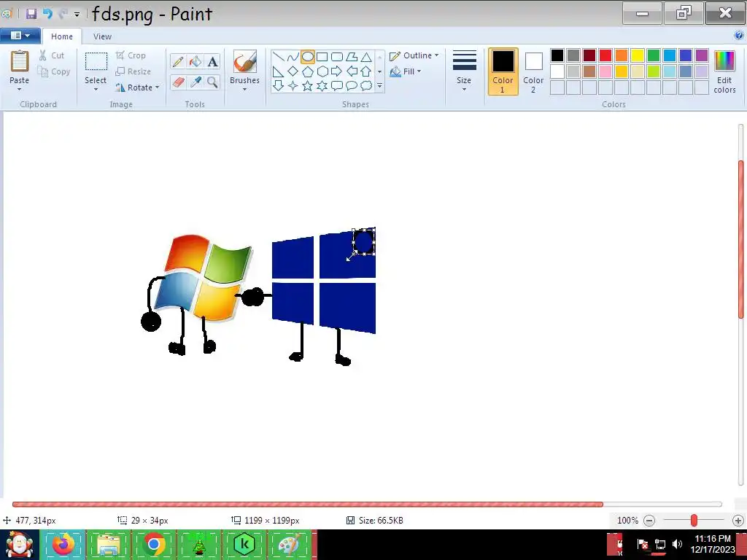Switch to the View tab
Image resolution: width=747 pixels, height=560 pixels.
pyautogui.click(x=102, y=36)
